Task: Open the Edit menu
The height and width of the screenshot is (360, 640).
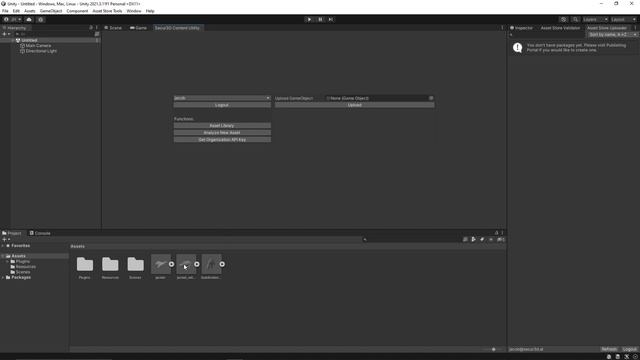Action: pyautogui.click(x=16, y=11)
